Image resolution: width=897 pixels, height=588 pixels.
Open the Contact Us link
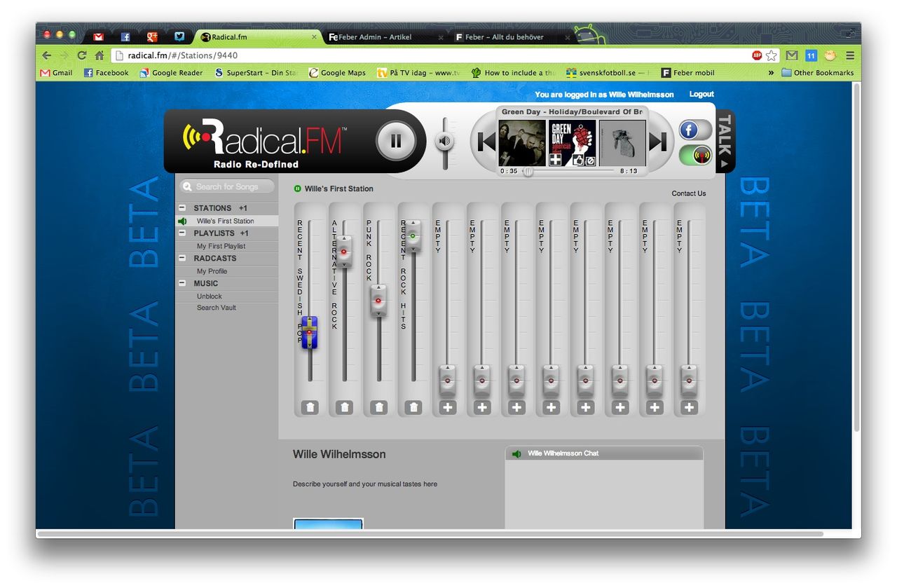click(x=688, y=193)
